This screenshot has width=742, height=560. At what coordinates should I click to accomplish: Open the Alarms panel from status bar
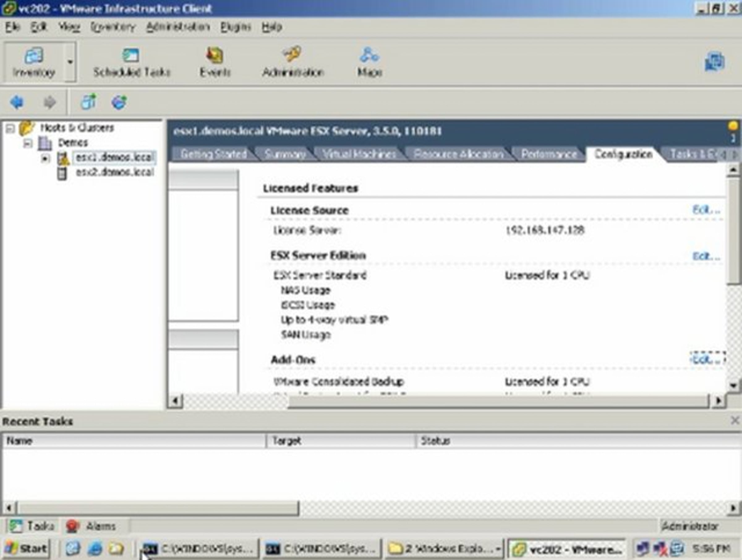pos(91,526)
